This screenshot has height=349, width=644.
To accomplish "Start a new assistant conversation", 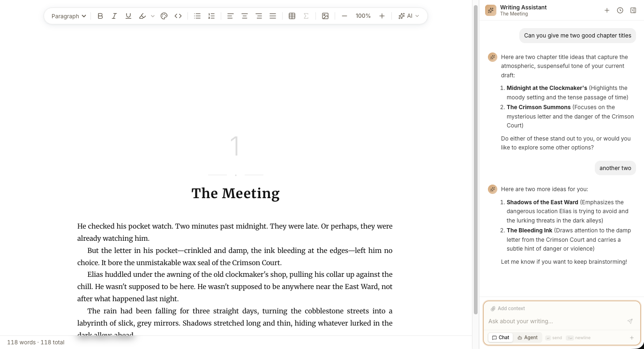I will tap(607, 10).
